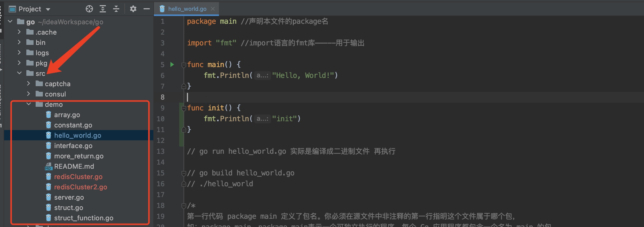Select the src folder name
Image resolution: width=644 pixels, height=227 pixels.
[x=40, y=74]
